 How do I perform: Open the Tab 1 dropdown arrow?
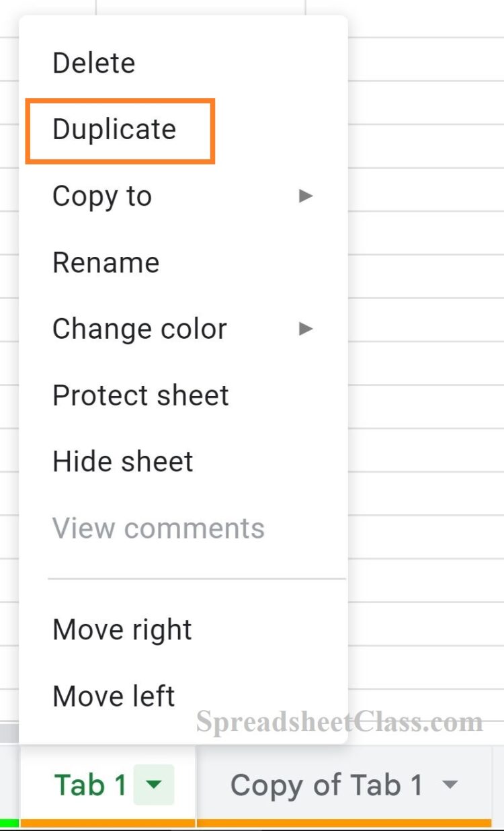(x=153, y=785)
